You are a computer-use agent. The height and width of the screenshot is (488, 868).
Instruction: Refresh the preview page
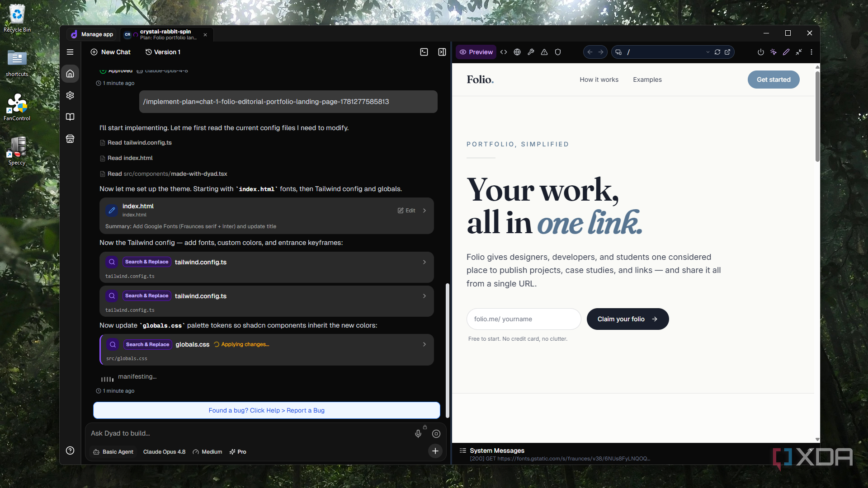717,52
